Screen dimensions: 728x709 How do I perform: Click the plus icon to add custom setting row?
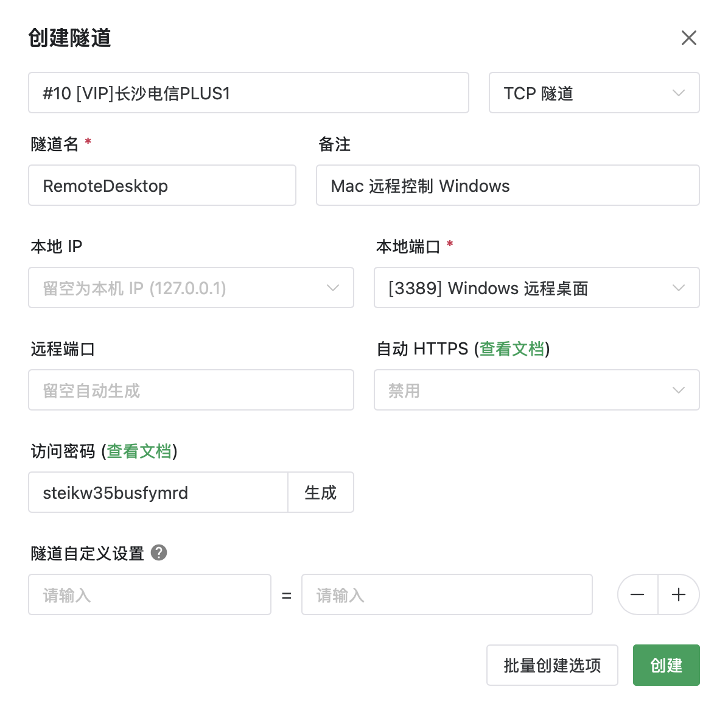[679, 594]
